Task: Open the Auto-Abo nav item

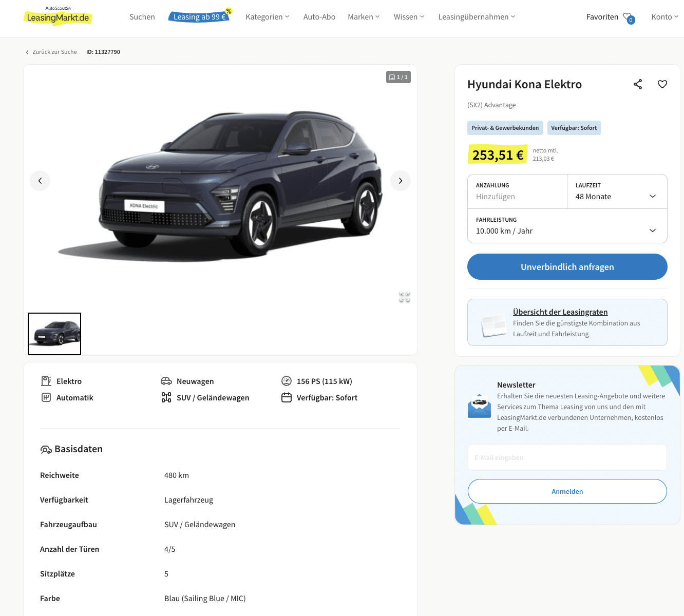Action: (x=319, y=17)
